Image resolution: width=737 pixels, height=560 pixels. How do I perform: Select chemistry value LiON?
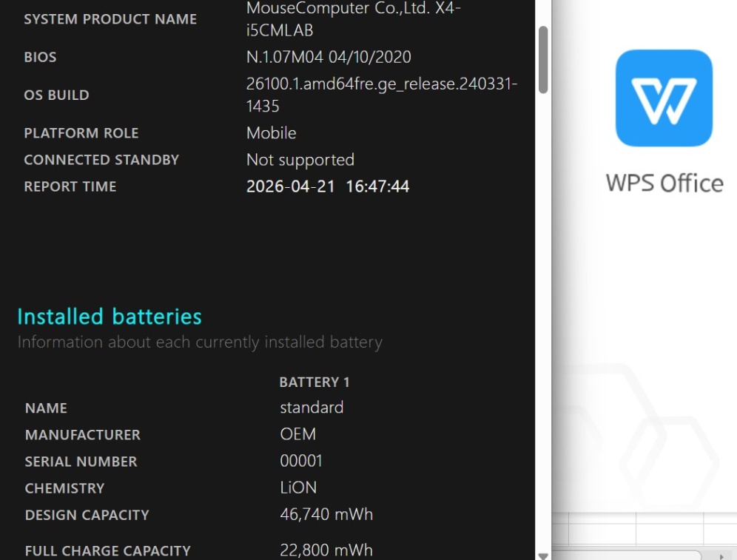[x=298, y=488]
